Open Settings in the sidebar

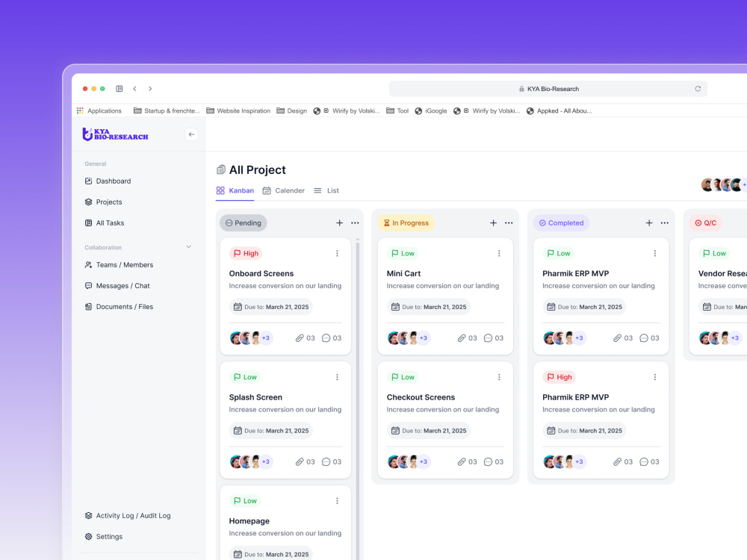coord(103,537)
